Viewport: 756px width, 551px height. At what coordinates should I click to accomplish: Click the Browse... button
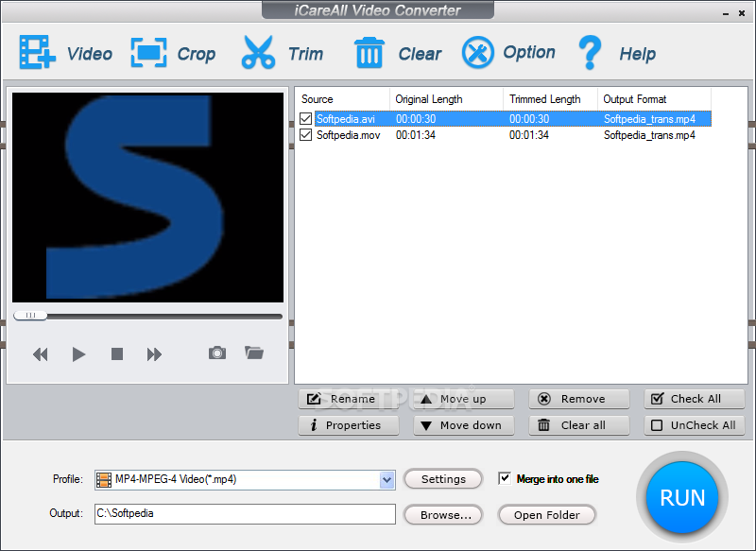[443, 514]
